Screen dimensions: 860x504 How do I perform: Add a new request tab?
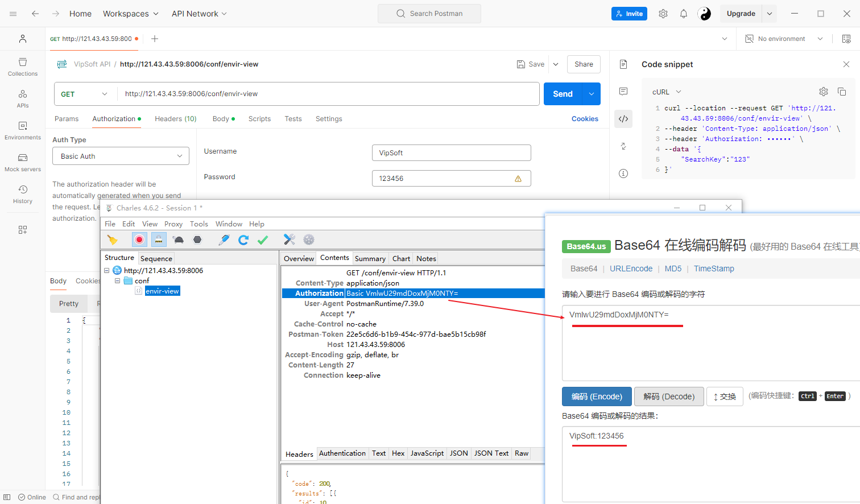tap(155, 39)
